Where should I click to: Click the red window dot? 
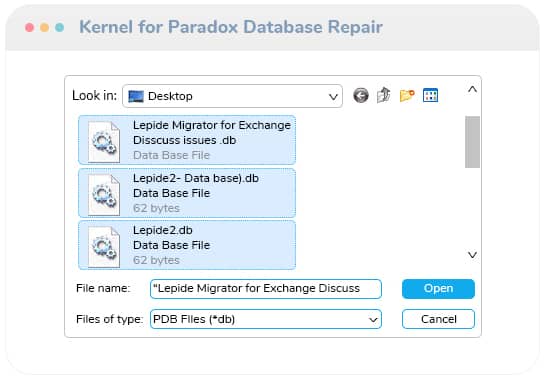(30, 27)
